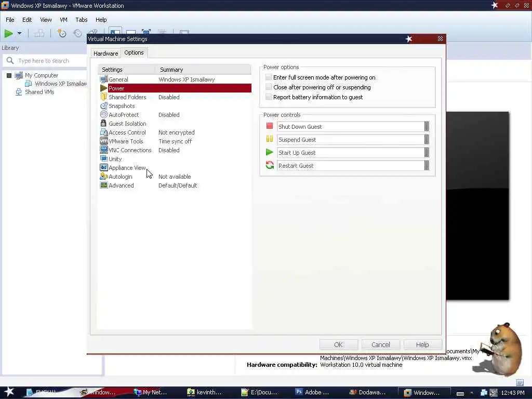Open the power options dropdown arrow beside the play button

click(19, 33)
